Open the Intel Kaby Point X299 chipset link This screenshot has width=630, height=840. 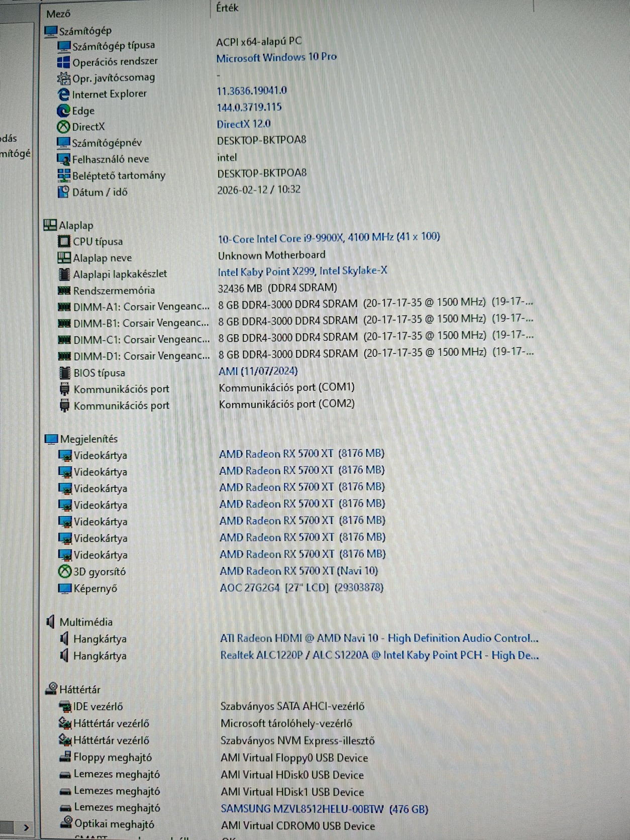tap(302, 271)
